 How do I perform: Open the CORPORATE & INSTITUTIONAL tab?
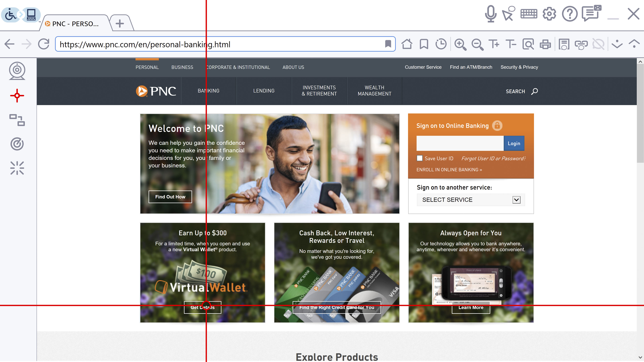click(238, 67)
